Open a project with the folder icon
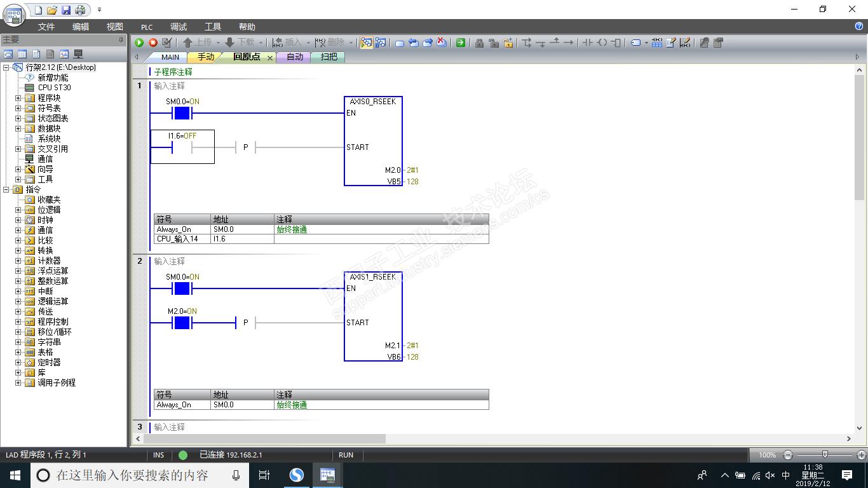Screen dimensions: 868x488 tap(52, 10)
